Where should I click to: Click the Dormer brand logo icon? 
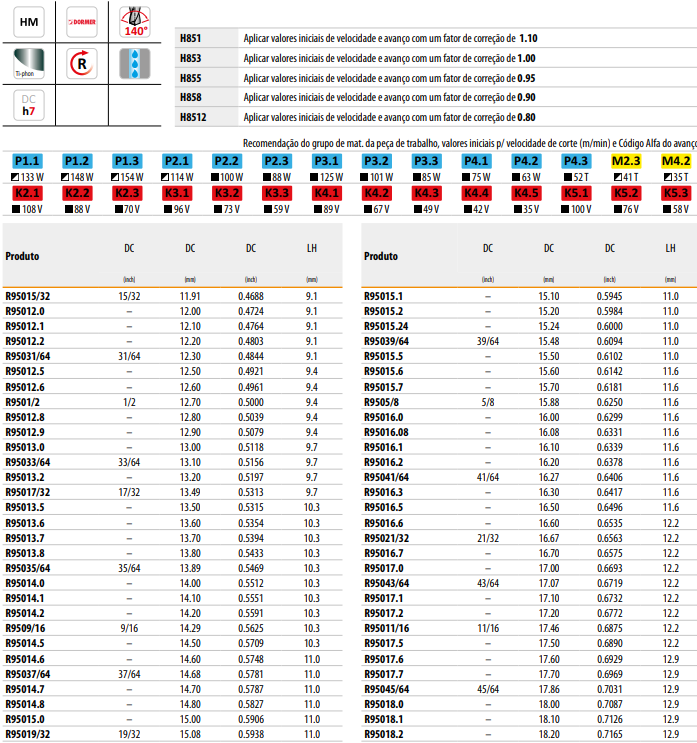point(80,20)
